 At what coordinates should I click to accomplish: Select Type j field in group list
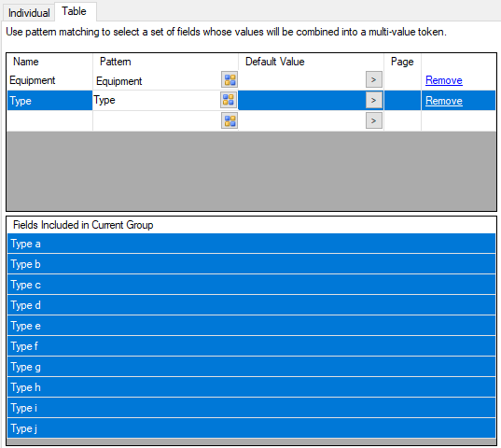(252, 428)
